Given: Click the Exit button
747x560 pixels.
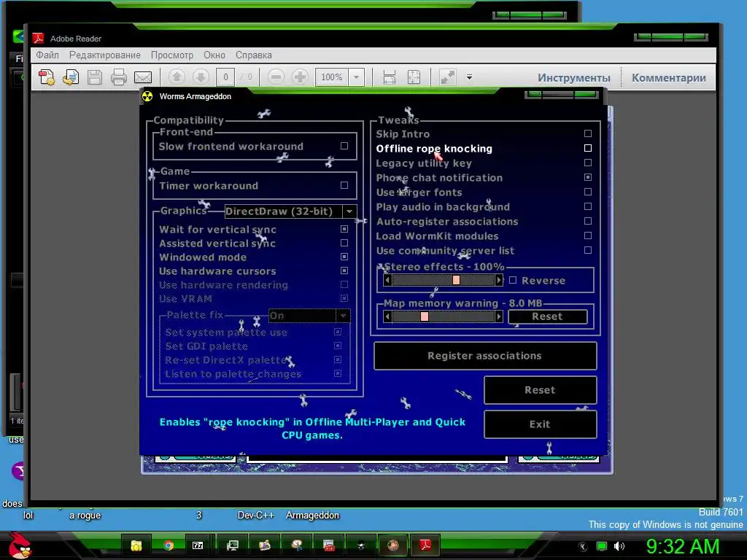Looking at the screenshot, I should pos(540,424).
